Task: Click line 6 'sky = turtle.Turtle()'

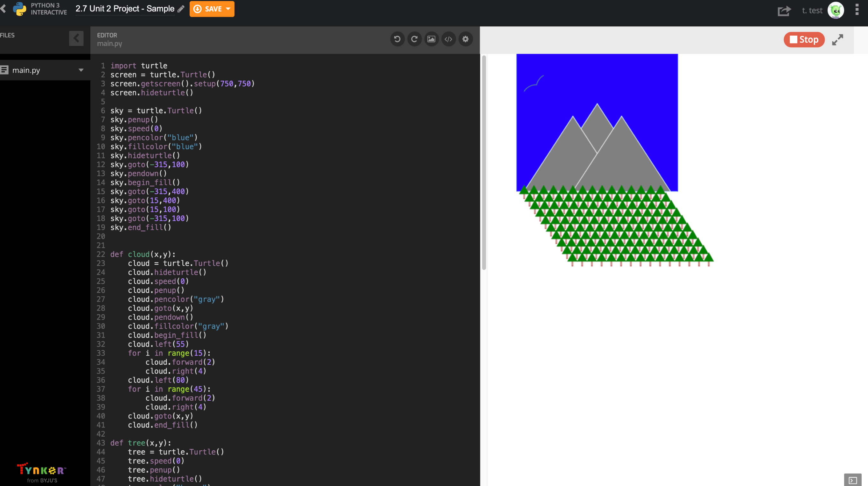Action: point(156,110)
